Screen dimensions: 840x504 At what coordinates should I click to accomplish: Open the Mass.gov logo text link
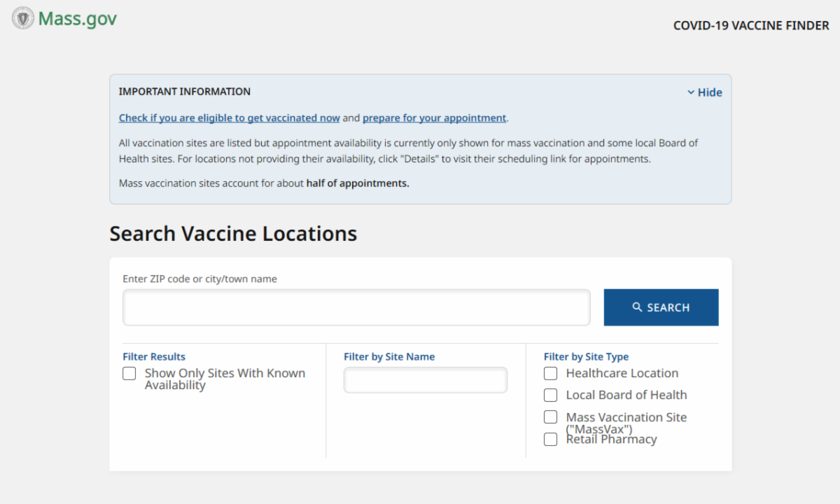tap(77, 19)
